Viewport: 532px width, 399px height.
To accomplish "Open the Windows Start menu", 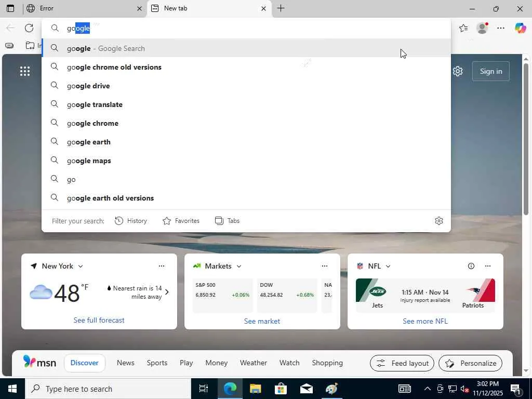I will click(12, 389).
